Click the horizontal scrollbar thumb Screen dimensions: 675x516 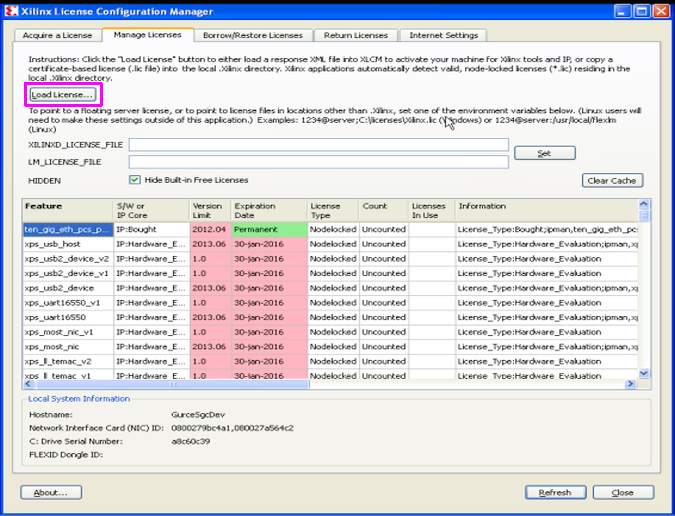pos(173,383)
